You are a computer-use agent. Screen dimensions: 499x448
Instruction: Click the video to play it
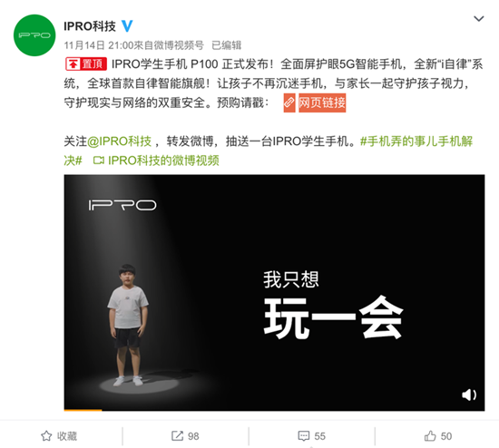pyautogui.click(x=274, y=292)
